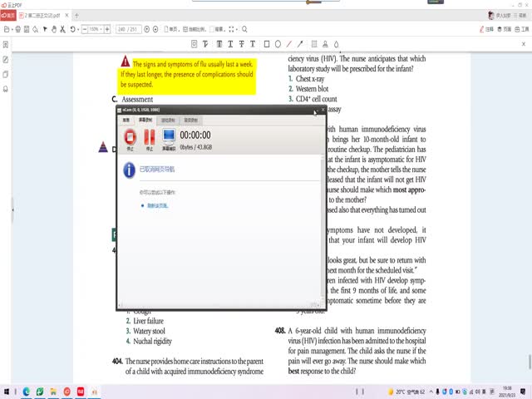Viewport: 532px width, 399px height.
Task: Click the page number field showing 240
Action: click(x=122, y=30)
